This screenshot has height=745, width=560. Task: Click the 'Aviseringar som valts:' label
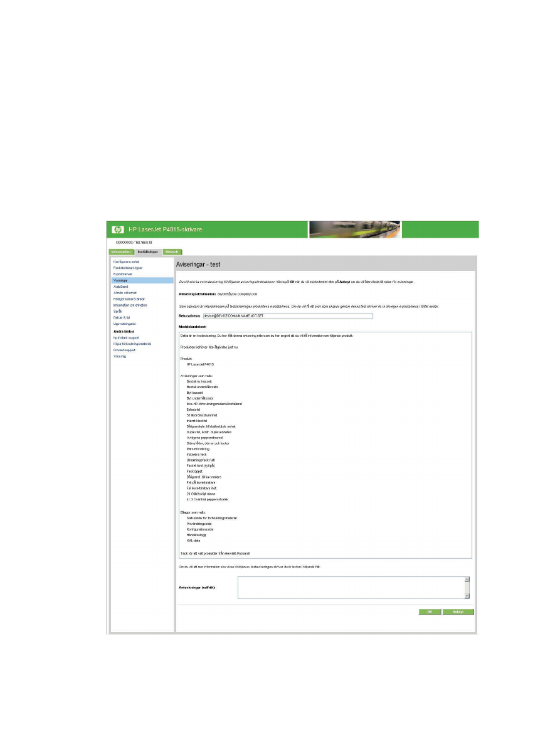(x=196, y=376)
